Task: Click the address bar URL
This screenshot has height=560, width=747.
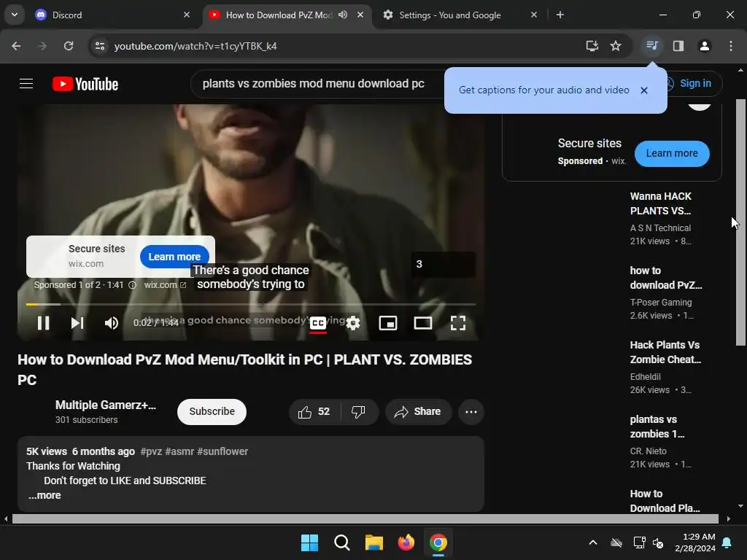Action: pyautogui.click(x=196, y=46)
